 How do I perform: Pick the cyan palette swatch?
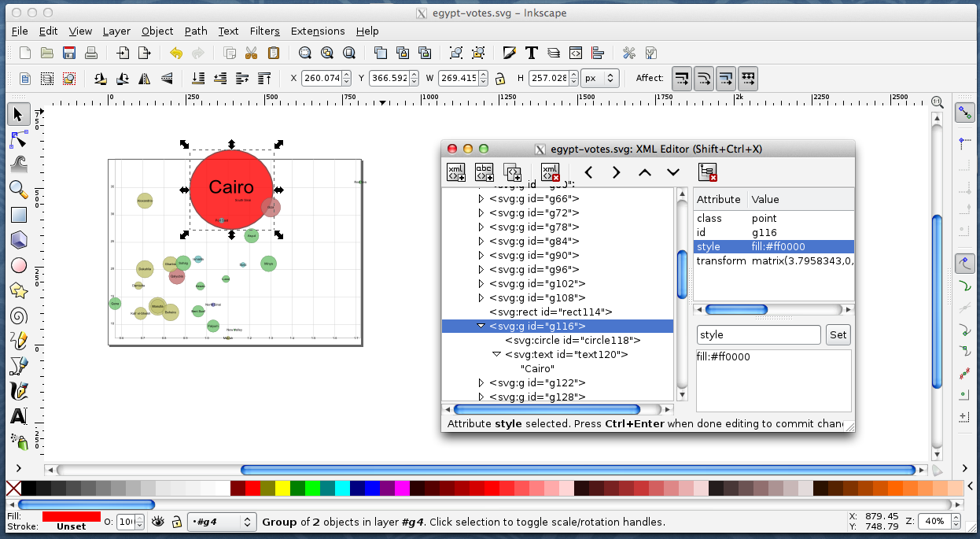pos(342,488)
